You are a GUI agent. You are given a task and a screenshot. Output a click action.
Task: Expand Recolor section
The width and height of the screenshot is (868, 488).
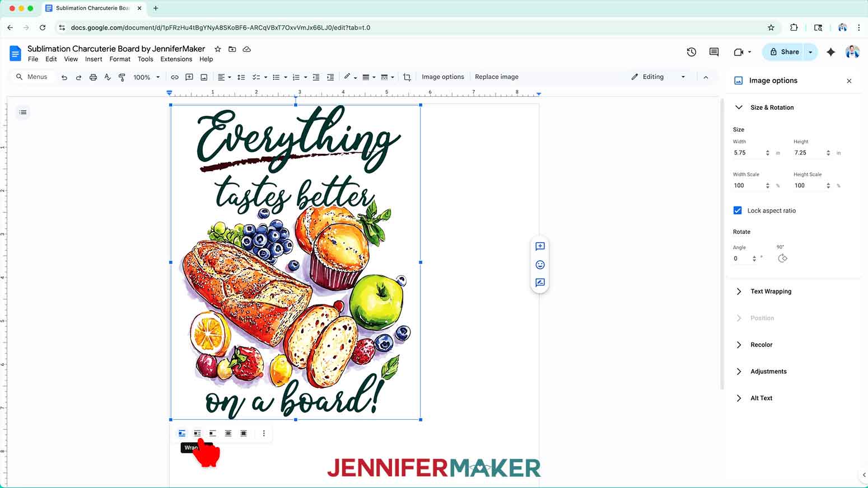pos(739,345)
